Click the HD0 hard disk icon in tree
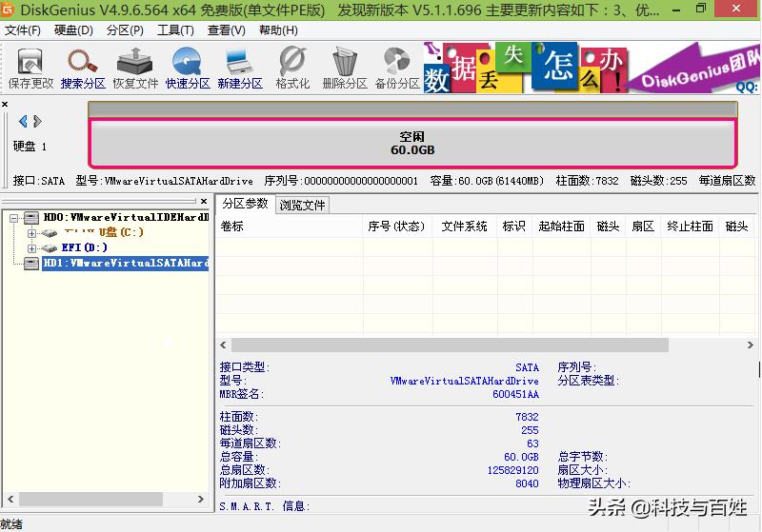762x532 pixels. tap(31, 217)
